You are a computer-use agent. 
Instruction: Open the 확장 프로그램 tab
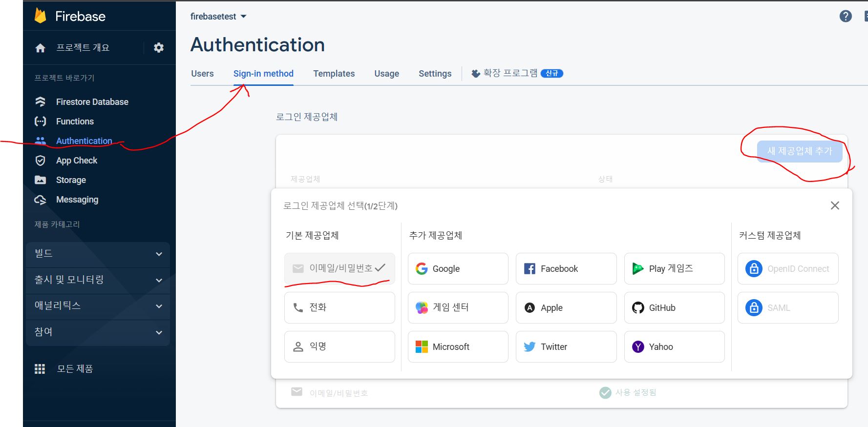(517, 74)
